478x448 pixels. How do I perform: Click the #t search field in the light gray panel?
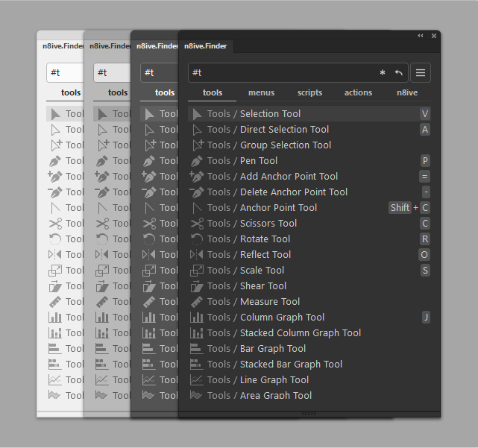[x=112, y=73]
